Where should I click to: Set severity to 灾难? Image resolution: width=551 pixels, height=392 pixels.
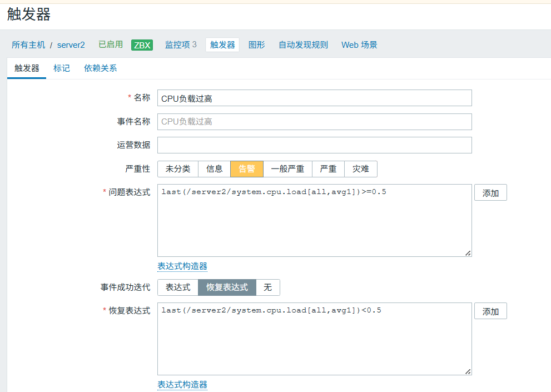point(361,169)
